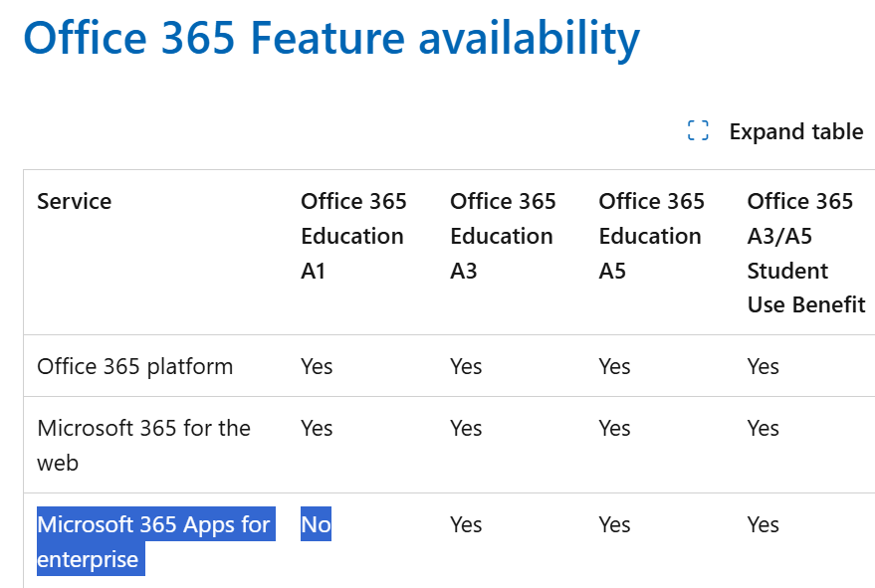The image size is (875, 588).
Task: Click the A3/A5 Student Use Benefit header
Action: coord(805,253)
